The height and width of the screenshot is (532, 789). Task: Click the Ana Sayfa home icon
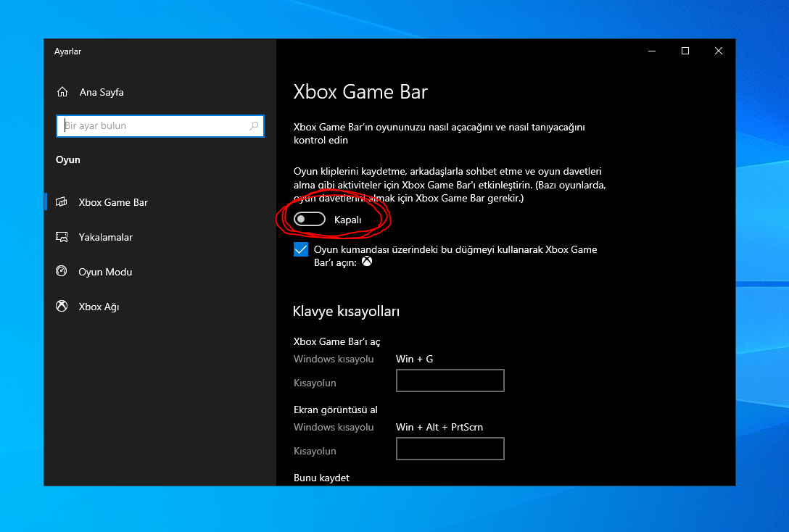click(62, 92)
